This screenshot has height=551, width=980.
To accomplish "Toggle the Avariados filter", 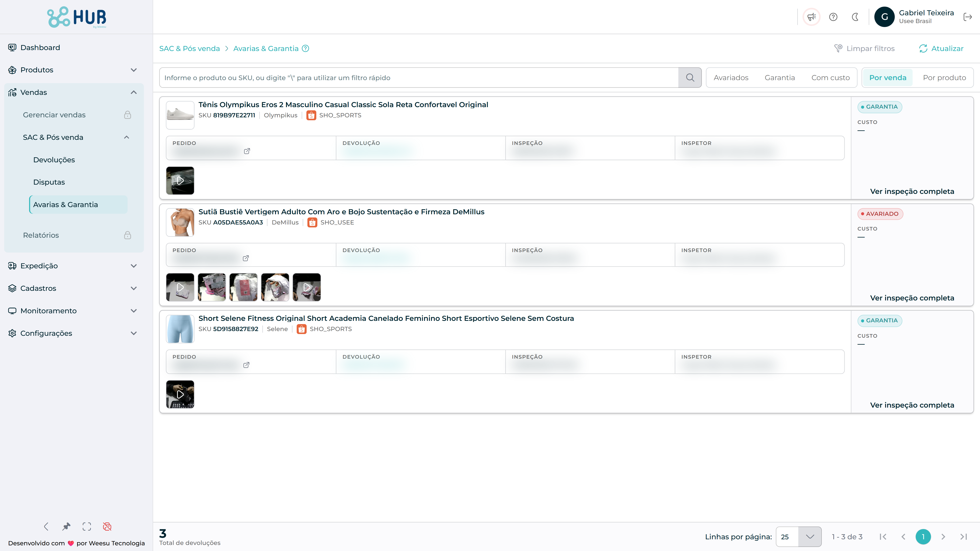I will tap(731, 78).
